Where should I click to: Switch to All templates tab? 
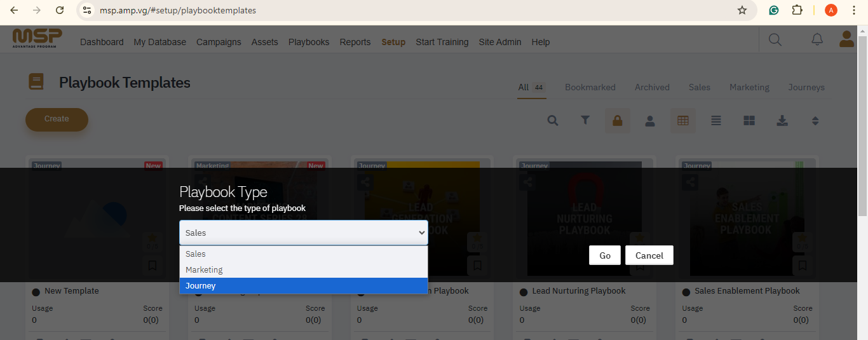[532, 87]
